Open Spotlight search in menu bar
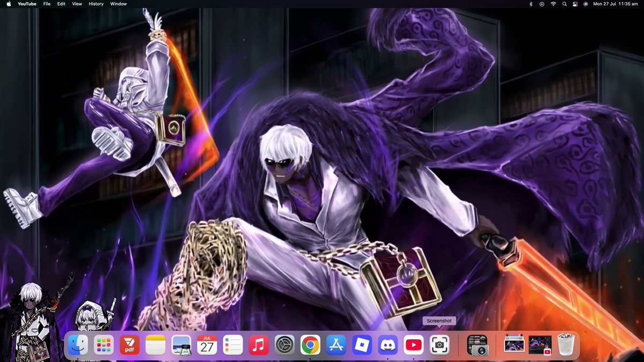Image resolution: width=644 pixels, height=362 pixels. coord(564,4)
